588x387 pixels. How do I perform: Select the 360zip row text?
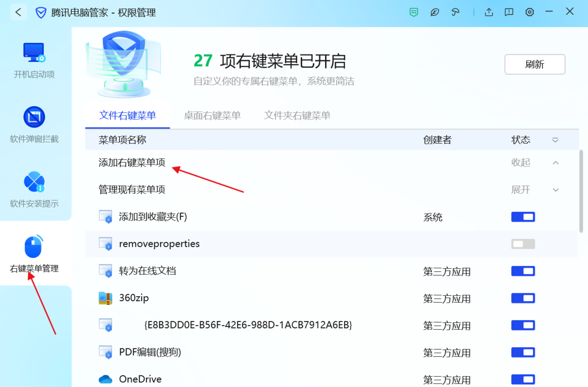click(x=134, y=298)
